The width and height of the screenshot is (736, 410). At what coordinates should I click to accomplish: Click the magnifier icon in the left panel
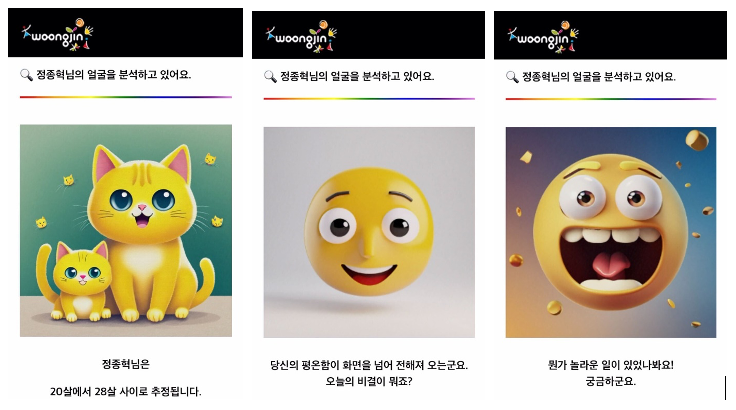pos(26,75)
